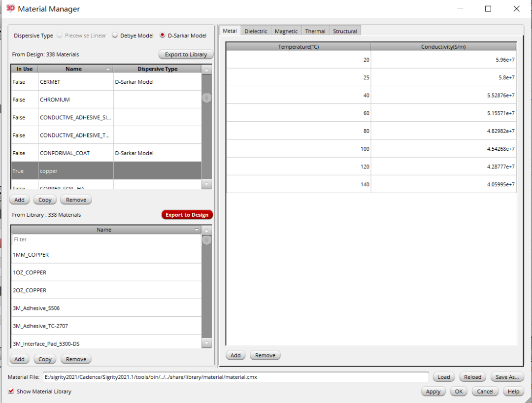
Task: Switch to the Metal tab
Action: 230,31
